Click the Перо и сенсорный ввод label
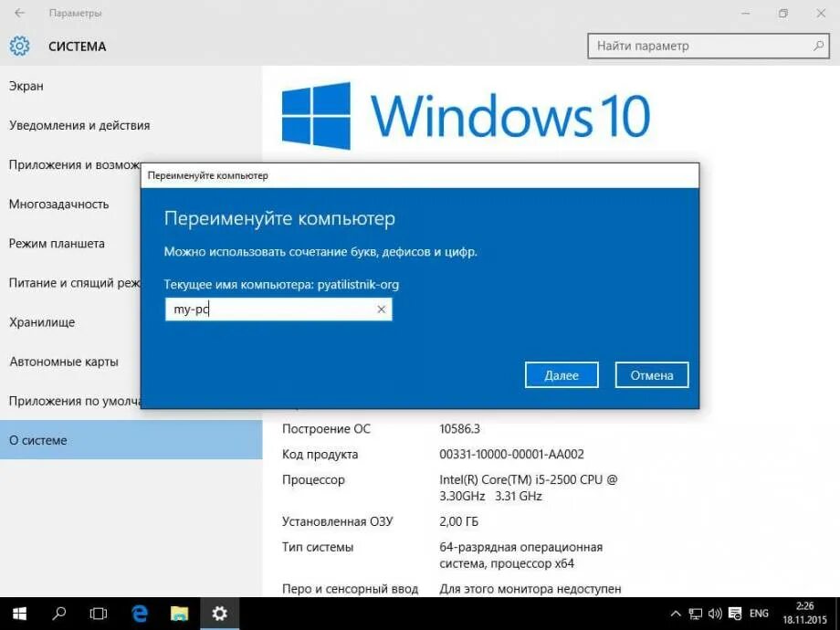Screen dimensions: 840x630 tap(350, 589)
